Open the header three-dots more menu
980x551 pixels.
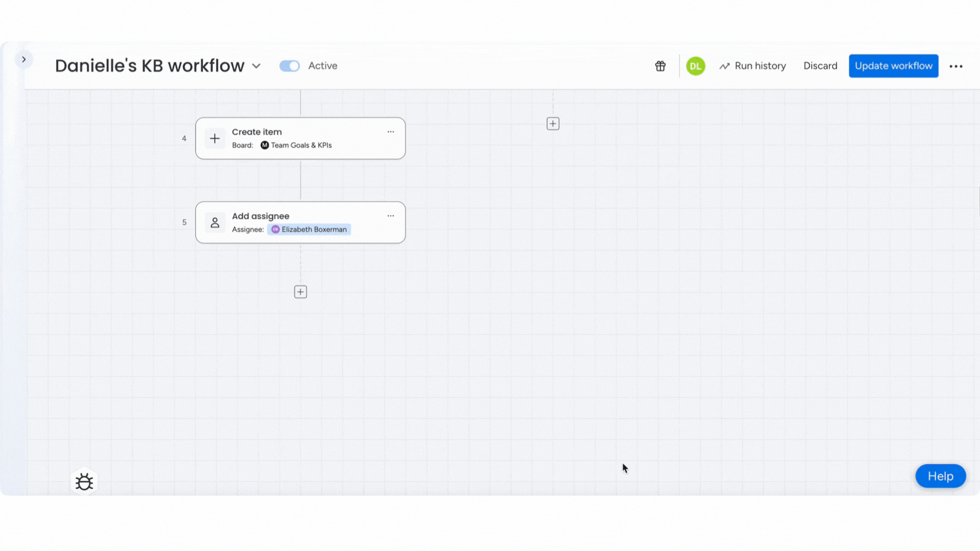point(956,66)
